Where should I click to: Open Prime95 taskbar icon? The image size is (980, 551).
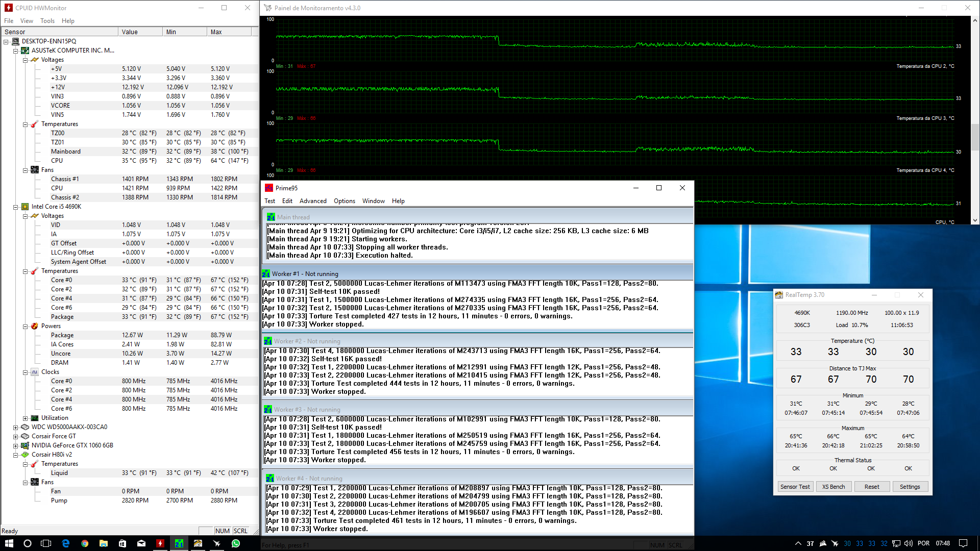pos(179,543)
